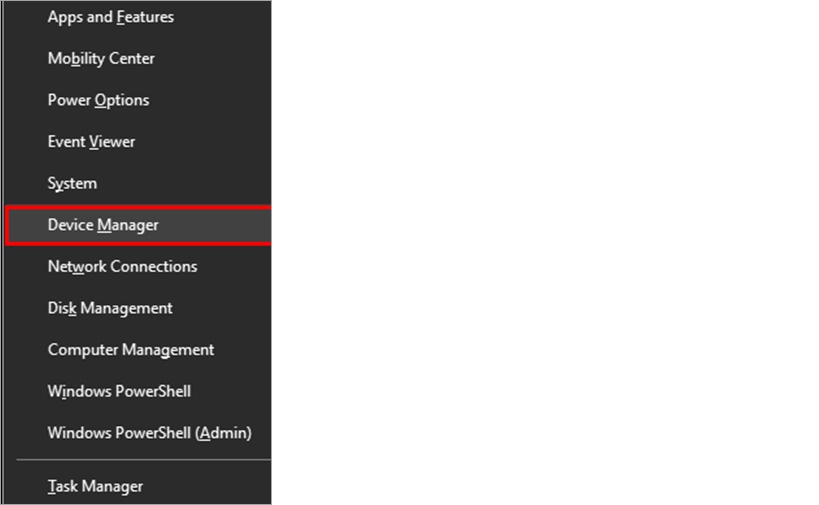
Task: Click the red-outlined highlighted menu entry
Action: coord(138,225)
